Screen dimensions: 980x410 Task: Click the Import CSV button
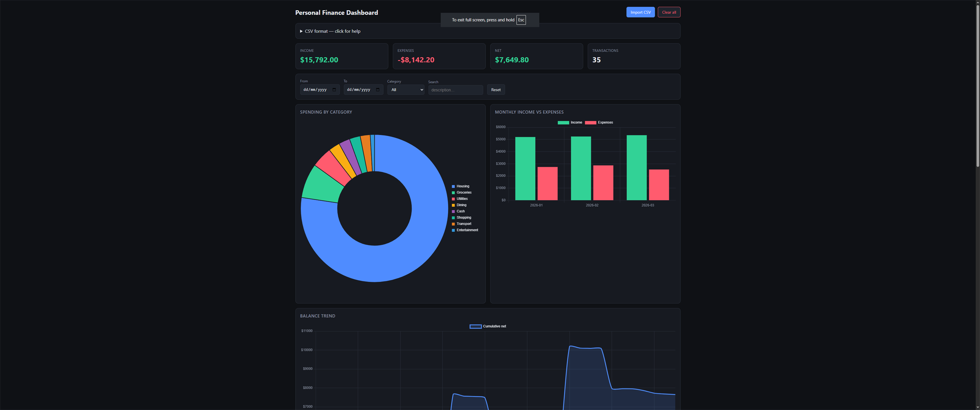click(x=640, y=12)
